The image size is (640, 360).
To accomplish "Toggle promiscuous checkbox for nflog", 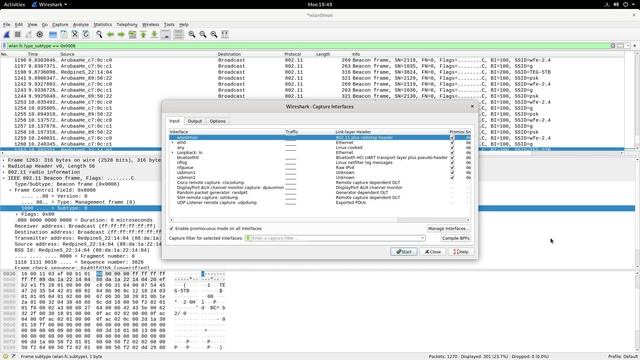I will pyautogui.click(x=452, y=162).
